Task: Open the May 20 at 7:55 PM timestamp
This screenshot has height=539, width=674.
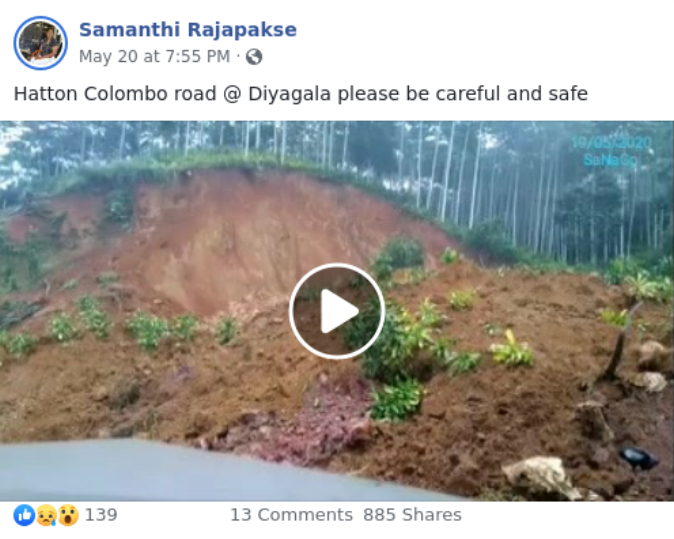Action: click(154, 56)
